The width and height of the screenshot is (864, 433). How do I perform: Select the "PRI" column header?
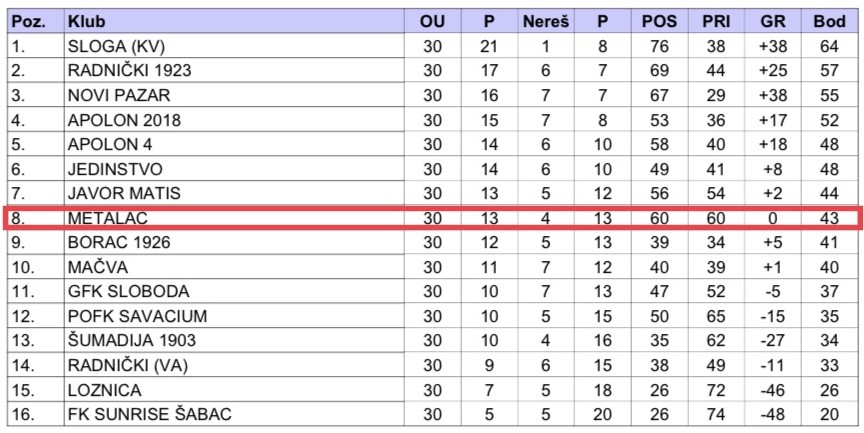(x=716, y=21)
